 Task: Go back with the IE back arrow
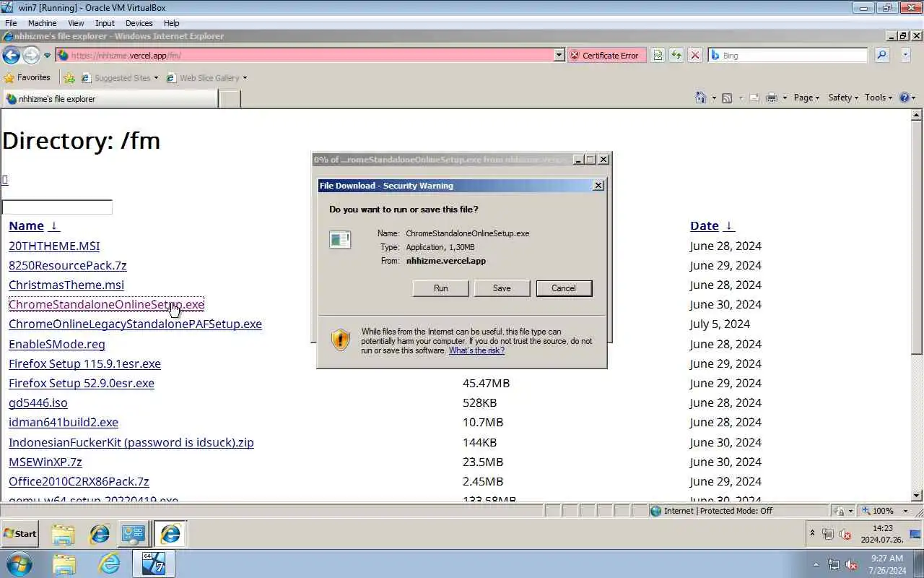coord(11,55)
